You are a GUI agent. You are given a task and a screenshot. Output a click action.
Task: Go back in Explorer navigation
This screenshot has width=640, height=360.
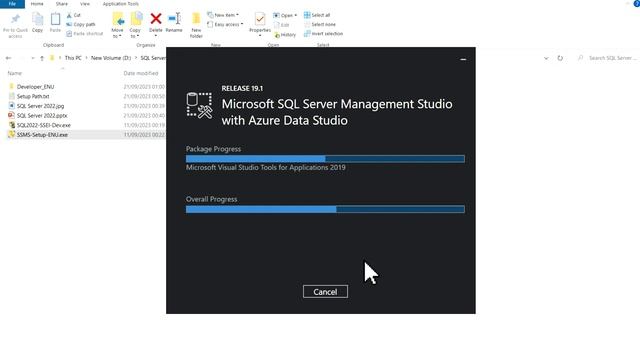coord(8,58)
